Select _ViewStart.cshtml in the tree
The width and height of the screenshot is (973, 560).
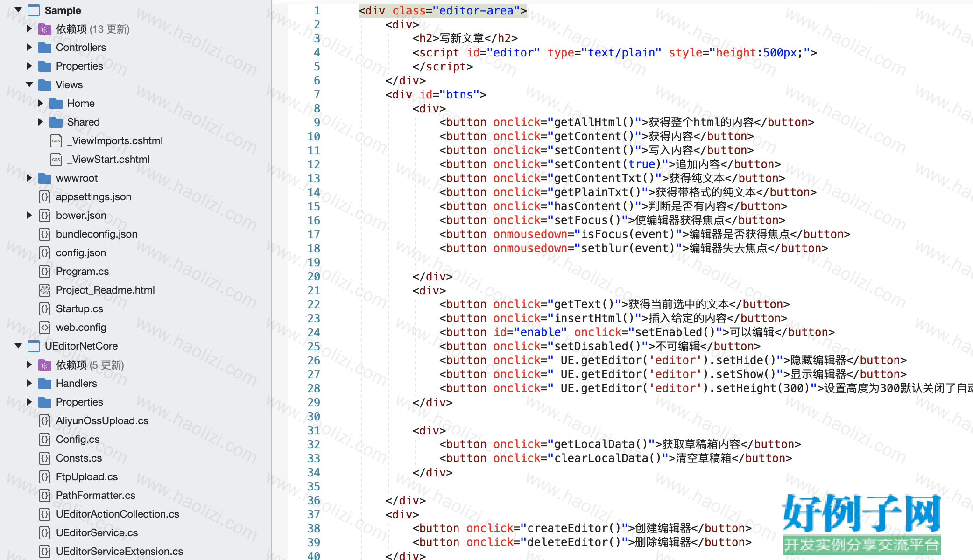(108, 159)
